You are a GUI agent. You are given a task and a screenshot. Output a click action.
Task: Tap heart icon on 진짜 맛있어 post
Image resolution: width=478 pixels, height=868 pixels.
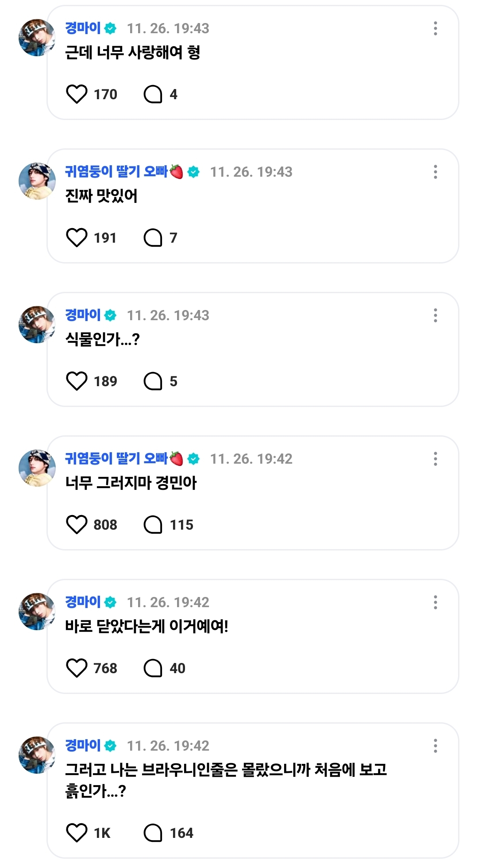coord(77,238)
